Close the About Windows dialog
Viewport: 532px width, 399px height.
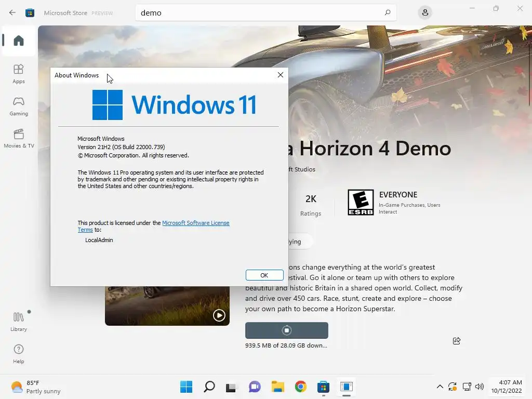(280, 75)
